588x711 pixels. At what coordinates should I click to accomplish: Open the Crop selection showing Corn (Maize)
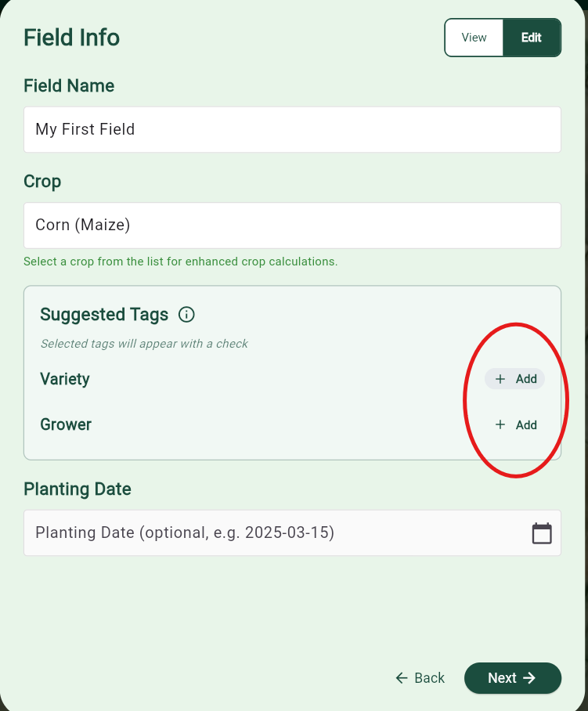292,225
